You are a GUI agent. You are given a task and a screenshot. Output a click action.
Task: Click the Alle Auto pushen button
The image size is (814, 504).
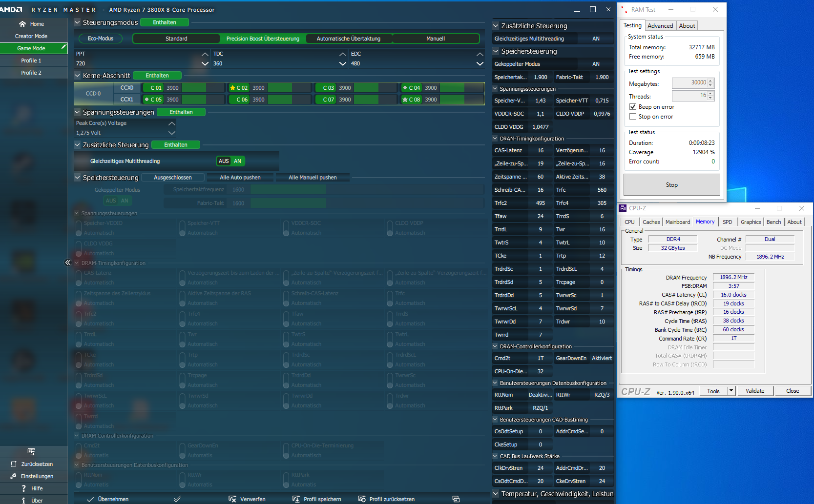point(240,178)
